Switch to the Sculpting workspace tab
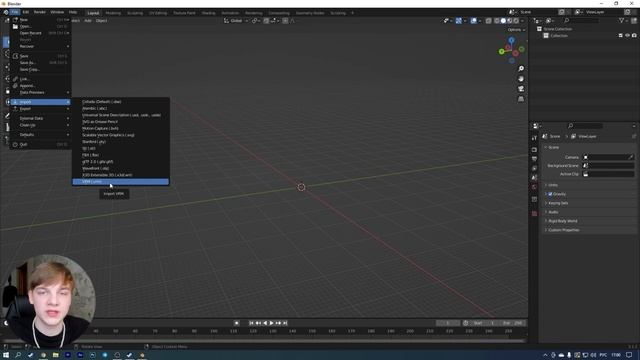This screenshot has height=360, width=640. (135, 13)
